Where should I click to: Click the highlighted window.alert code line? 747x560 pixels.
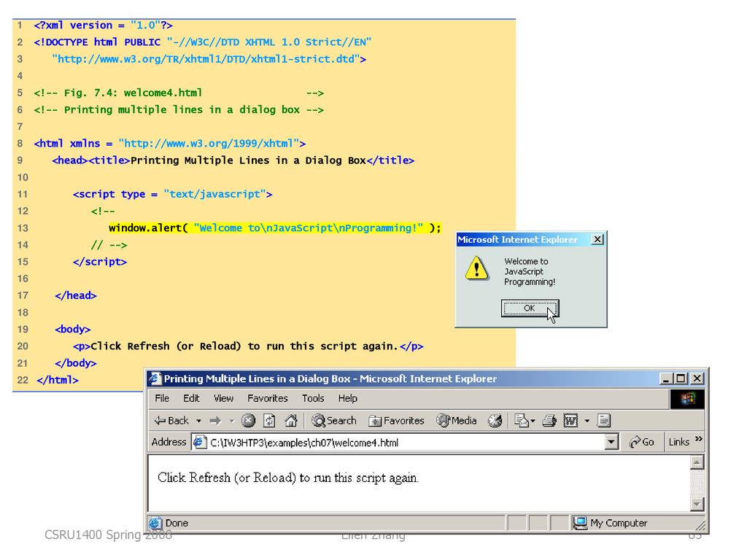(x=275, y=228)
